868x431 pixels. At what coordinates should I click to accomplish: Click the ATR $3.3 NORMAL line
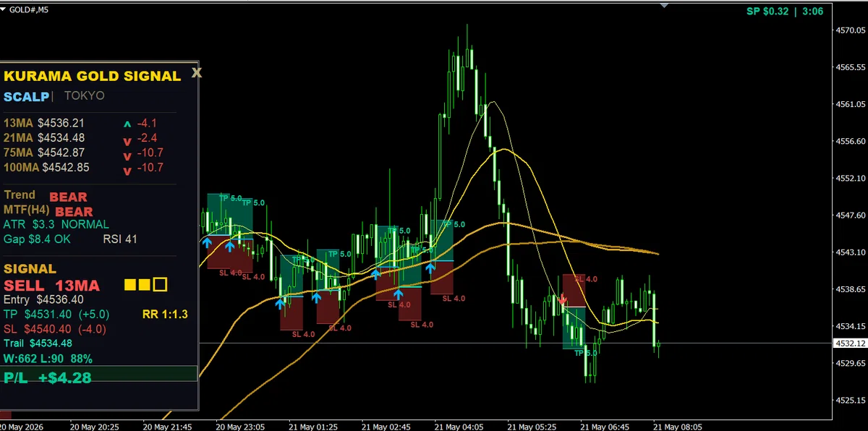pos(56,225)
